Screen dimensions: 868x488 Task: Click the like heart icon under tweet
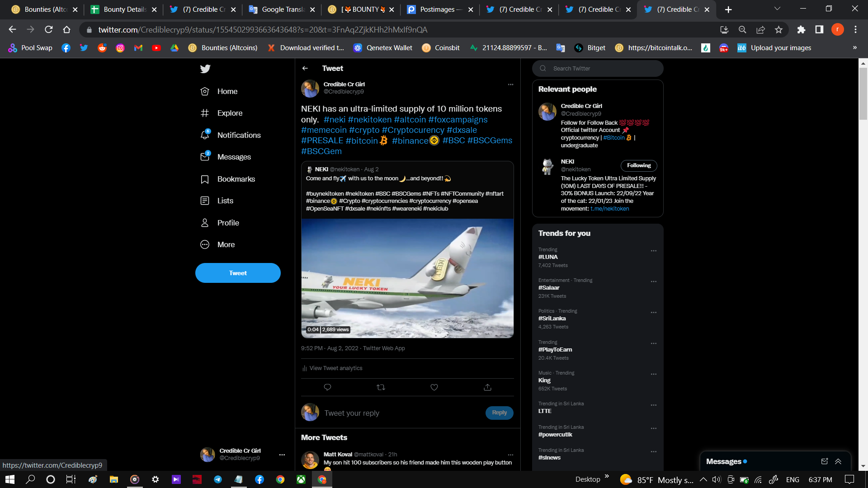[x=434, y=387]
